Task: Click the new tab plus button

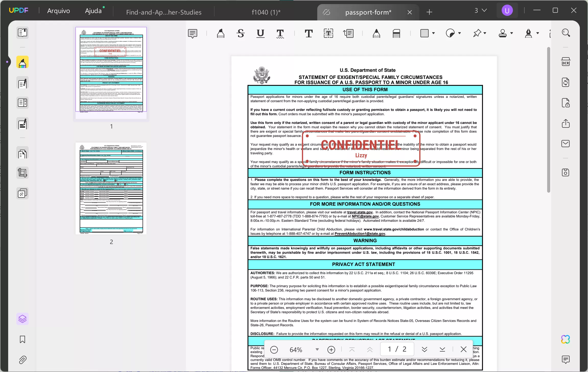Action: pos(429,12)
